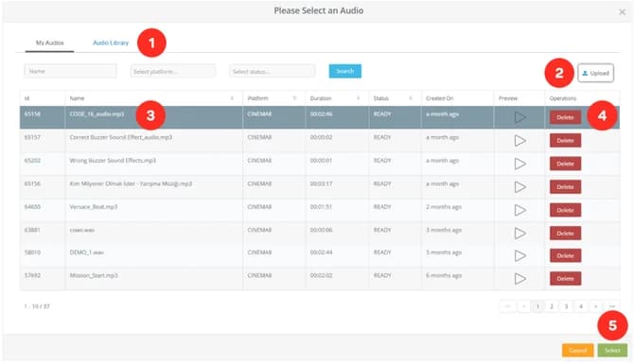Click duration 00:03:17 cell

pyautogui.click(x=321, y=183)
